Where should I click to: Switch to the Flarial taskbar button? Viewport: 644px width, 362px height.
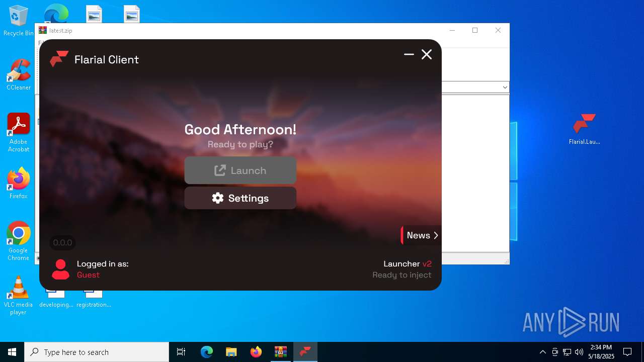[x=305, y=352]
